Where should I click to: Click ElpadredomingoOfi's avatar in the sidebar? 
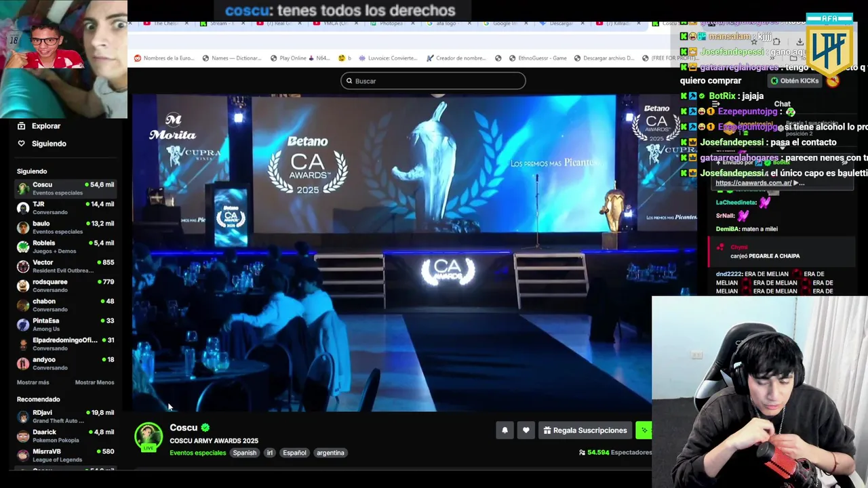click(23, 344)
